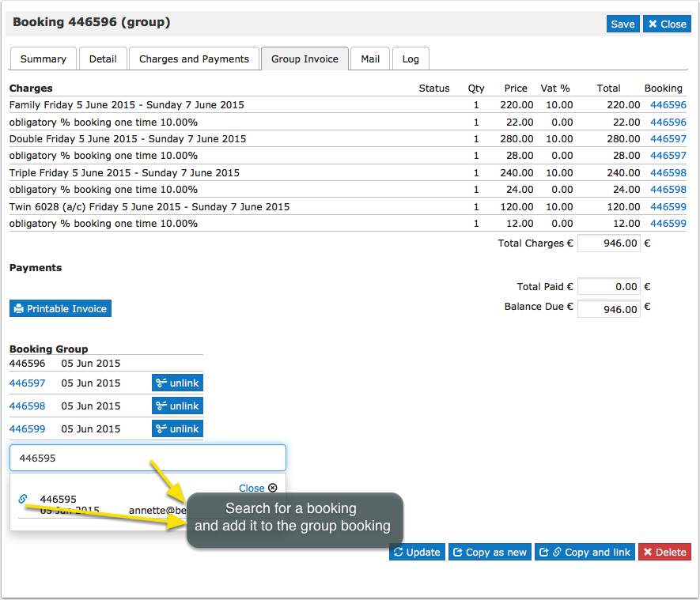Unlink booking 446597 from the group
The width and height of the screenshot is (700, 600).
(x=177, y=383)
